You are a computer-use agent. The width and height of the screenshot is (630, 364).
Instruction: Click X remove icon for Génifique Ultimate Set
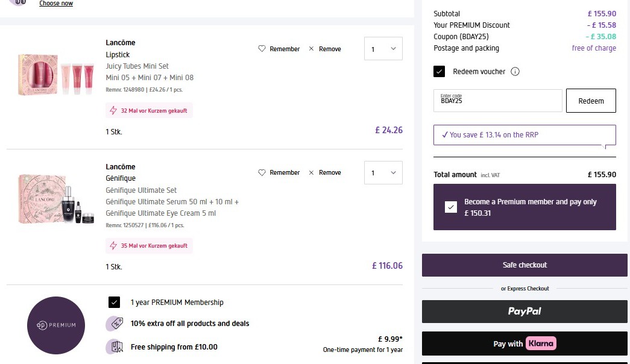pos(311,172)
